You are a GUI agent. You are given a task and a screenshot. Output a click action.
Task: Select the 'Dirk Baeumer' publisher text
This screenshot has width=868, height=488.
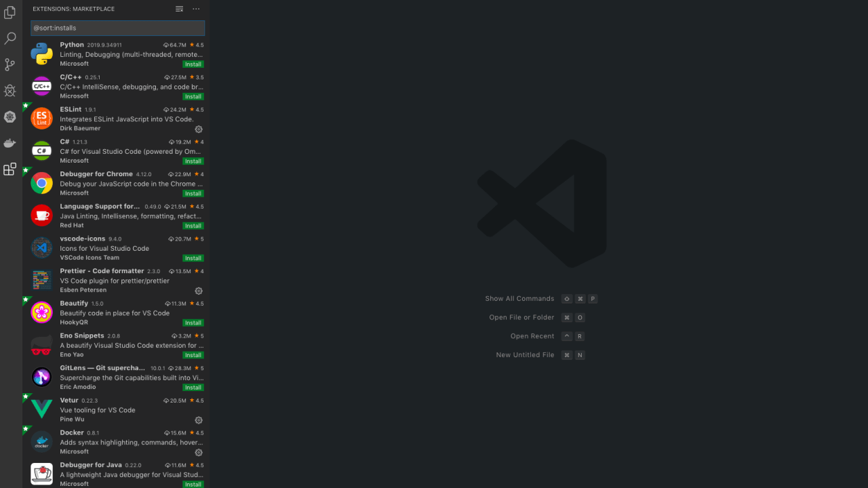(x=80, y=128)
